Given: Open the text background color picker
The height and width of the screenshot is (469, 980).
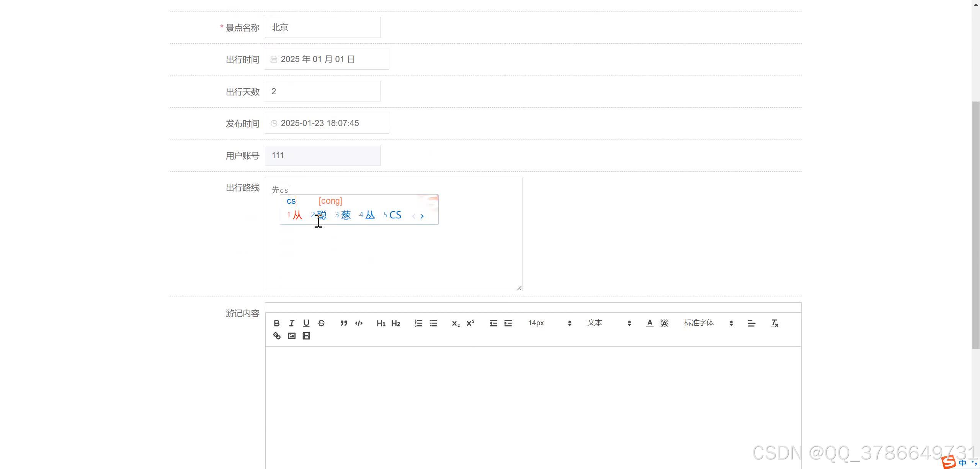Looking at the screenshot, I should [x=665, y=323].
